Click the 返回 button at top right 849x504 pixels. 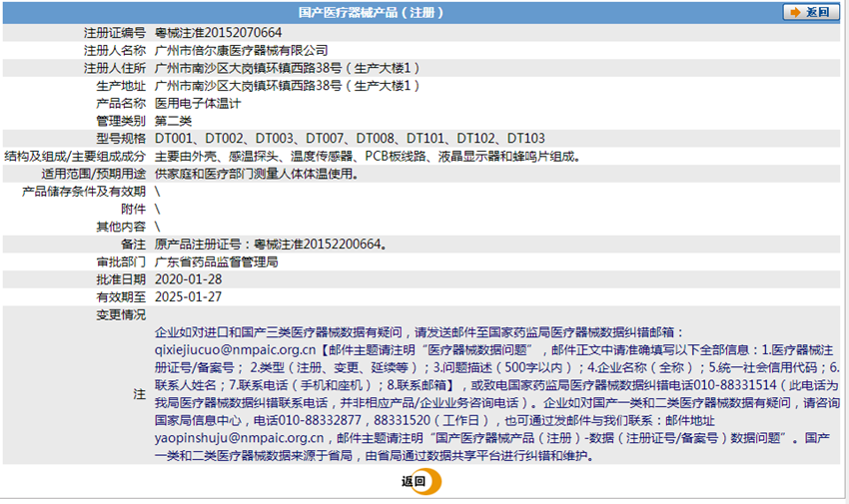coord(810,12)
